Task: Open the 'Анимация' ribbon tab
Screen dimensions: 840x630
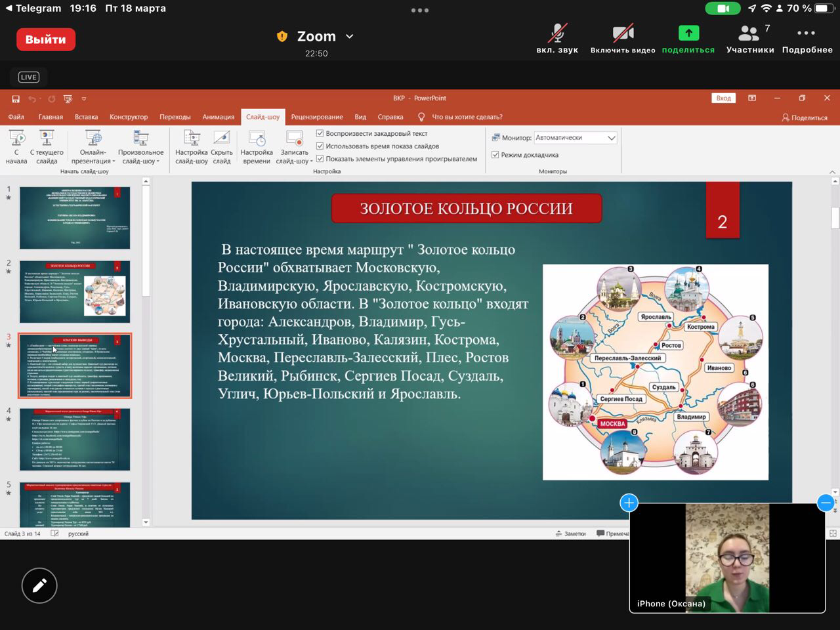Action: (x=218, y=117)
